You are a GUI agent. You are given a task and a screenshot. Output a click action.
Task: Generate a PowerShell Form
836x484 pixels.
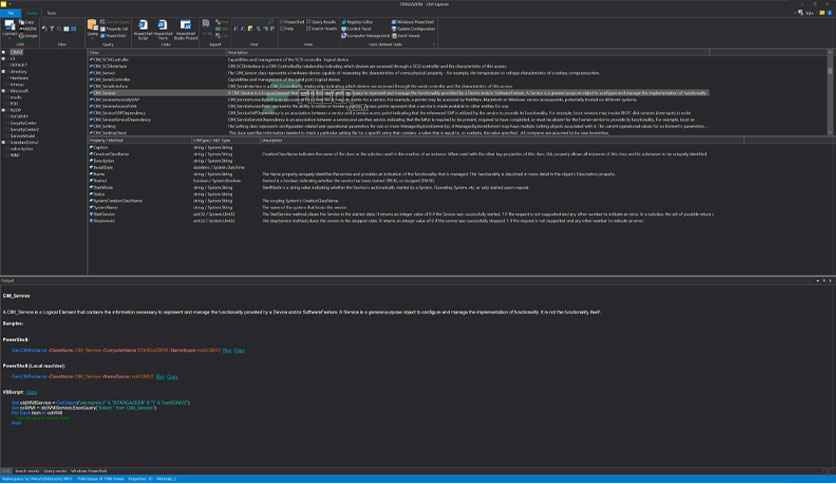pyautogui.click(x=163, y=30)
